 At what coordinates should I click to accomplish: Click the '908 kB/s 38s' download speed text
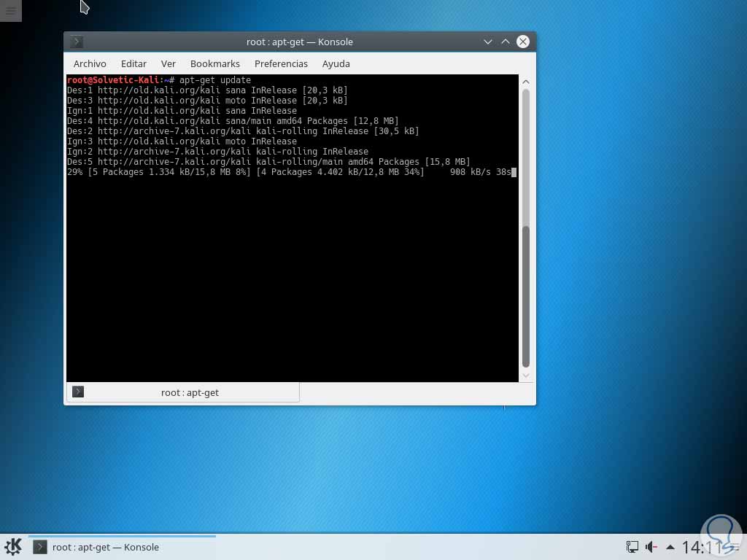481,172
